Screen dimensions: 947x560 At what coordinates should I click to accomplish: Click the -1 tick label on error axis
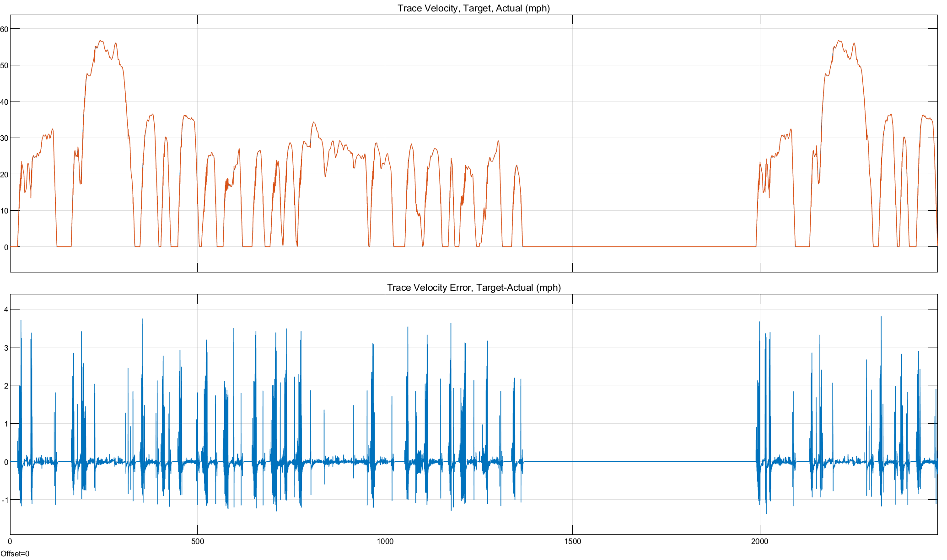point(5,500)
